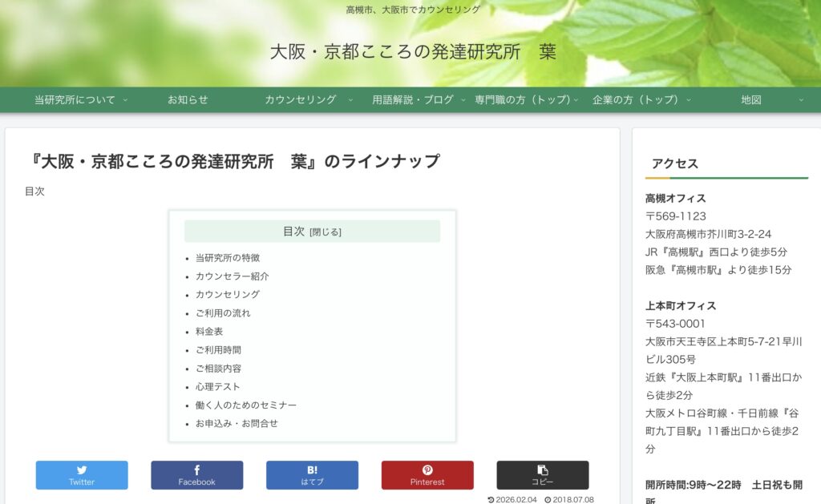821x504 pixels.
Task: Click the Twitter bird icon on the blue button
Action: tap(82, 469)
